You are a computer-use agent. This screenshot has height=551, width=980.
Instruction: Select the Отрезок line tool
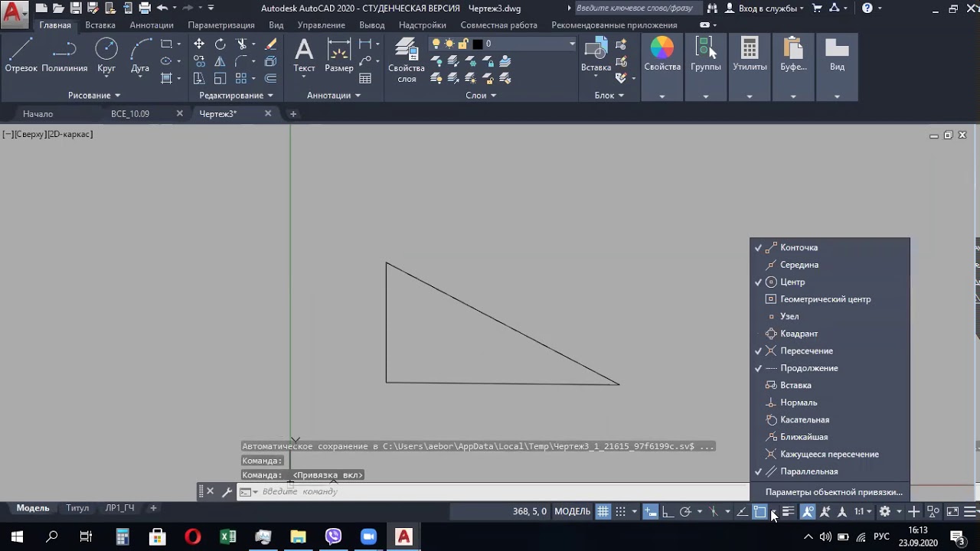[x=21, y=56]
